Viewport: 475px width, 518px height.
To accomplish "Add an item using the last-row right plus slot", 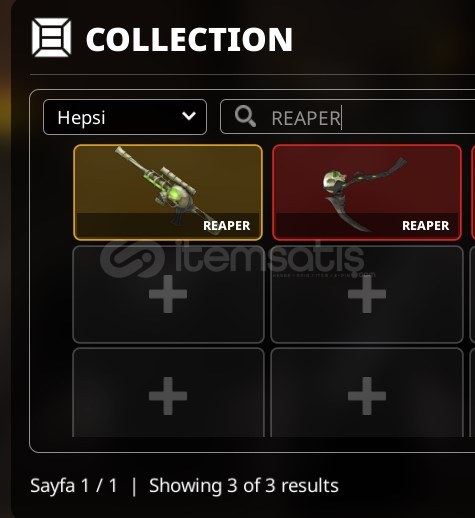I will (x=367, y=396).
